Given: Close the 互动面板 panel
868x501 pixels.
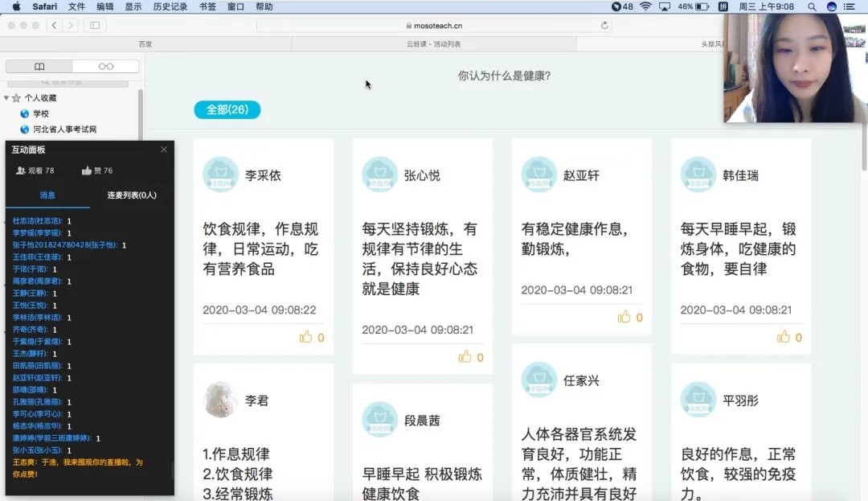Looking at the screenshot, I should click(163, 150).
